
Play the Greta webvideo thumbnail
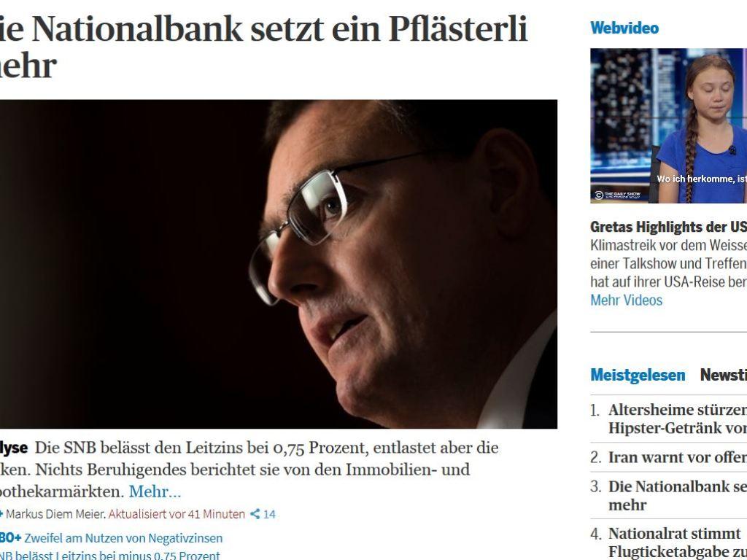pyautogui.click(x=668, y=125)
